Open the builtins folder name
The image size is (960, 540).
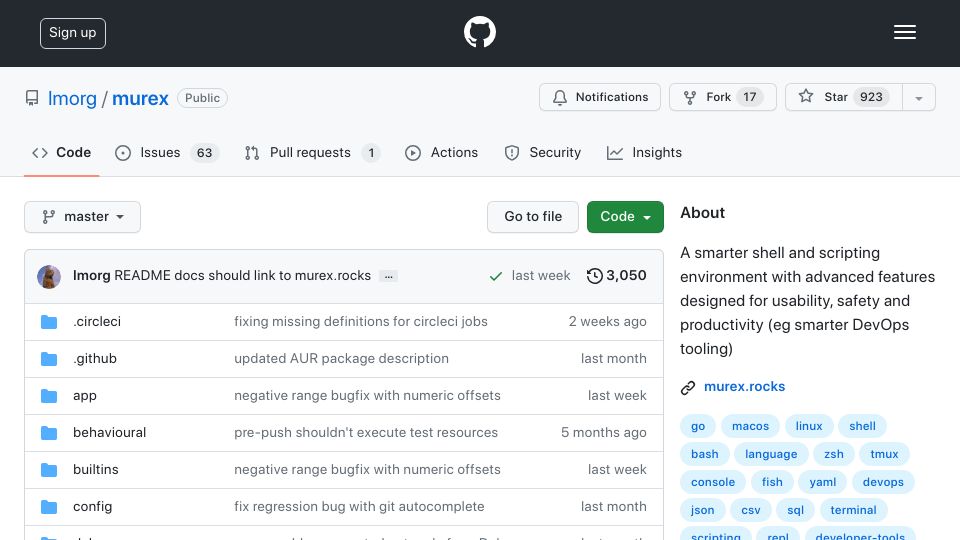click(x=96, y=470)
